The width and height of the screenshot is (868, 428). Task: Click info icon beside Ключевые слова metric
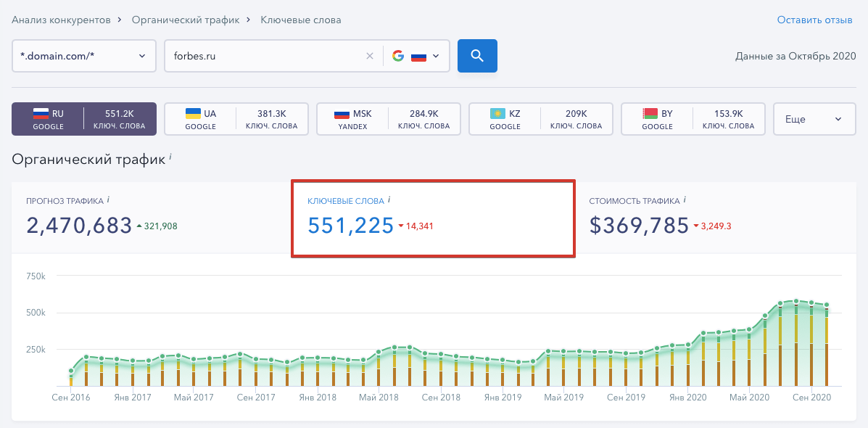(x=389, y=199)
